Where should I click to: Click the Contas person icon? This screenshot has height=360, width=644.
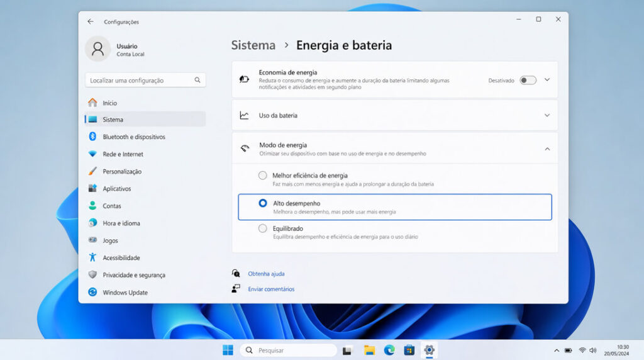coord(93,205)
